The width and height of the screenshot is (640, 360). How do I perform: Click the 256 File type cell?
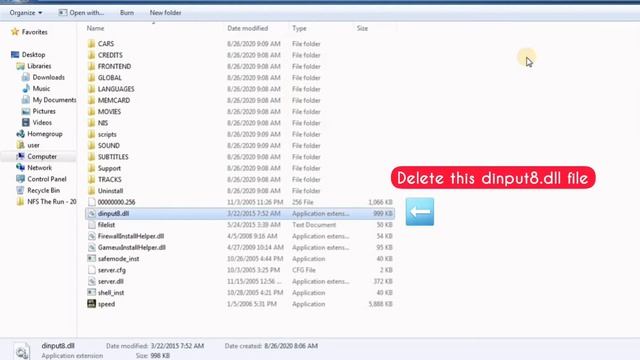pos(302,202)
